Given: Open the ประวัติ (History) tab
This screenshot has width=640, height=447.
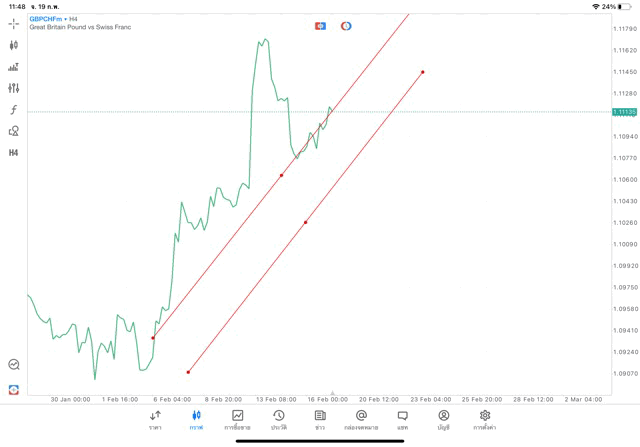Looking at the screenshot, I should 278,419.
